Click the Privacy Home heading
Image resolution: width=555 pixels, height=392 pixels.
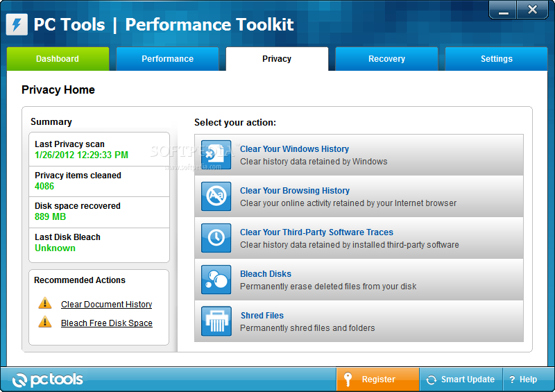point(58,90)
